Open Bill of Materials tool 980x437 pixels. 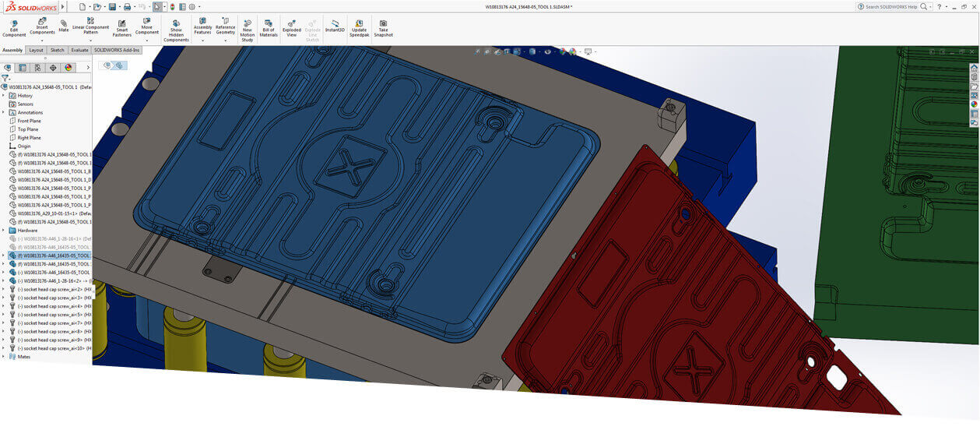tap(269, 28)
